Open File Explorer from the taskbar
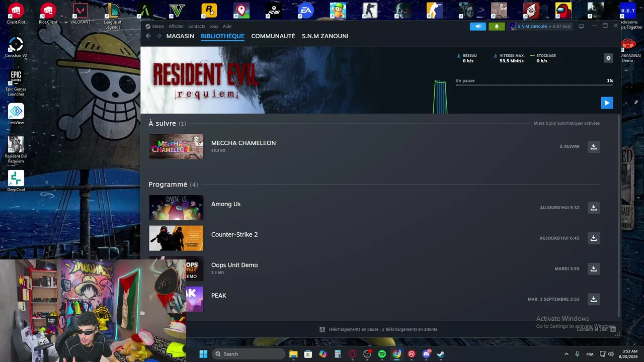The height and width of the screenshot is (362, 644). [293, 354]
